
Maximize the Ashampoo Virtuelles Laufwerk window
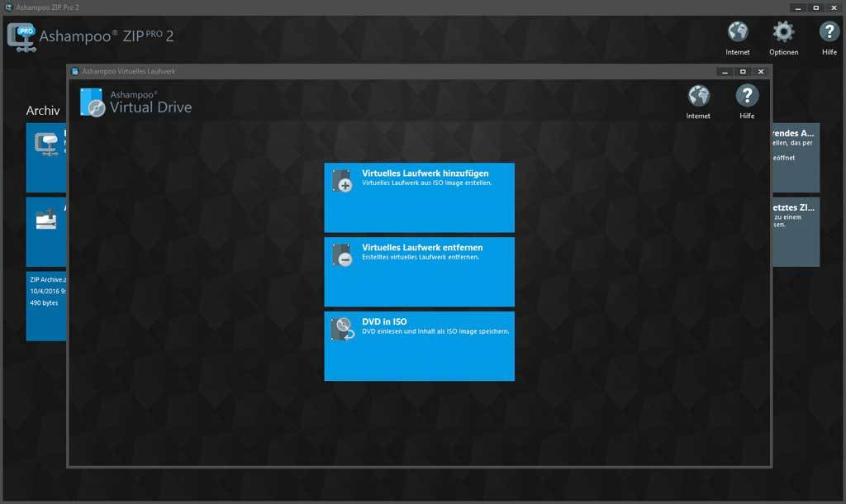coord(743,72)
